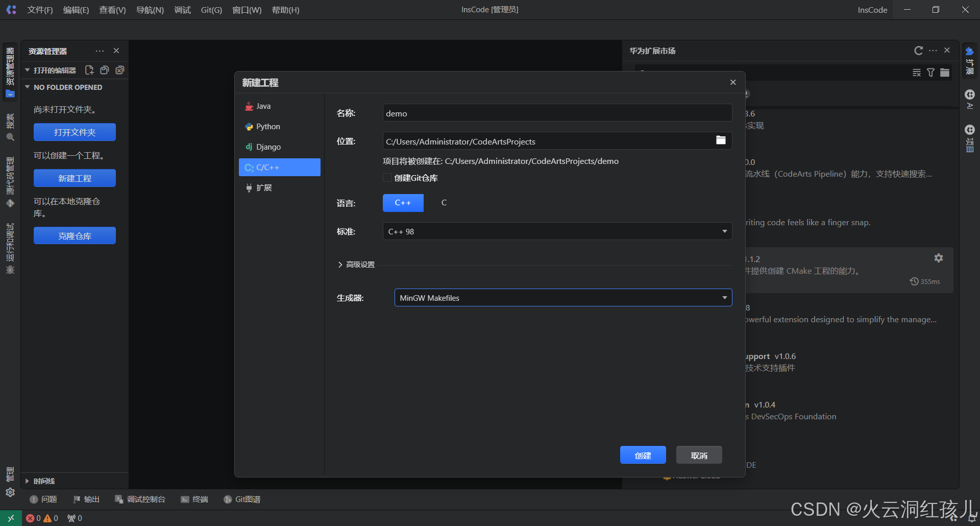Image resolution: width=980 pixels, height=526 pixels.
Task: Open the Explorer (资源管理器) sidebar view
Action: 10,71
